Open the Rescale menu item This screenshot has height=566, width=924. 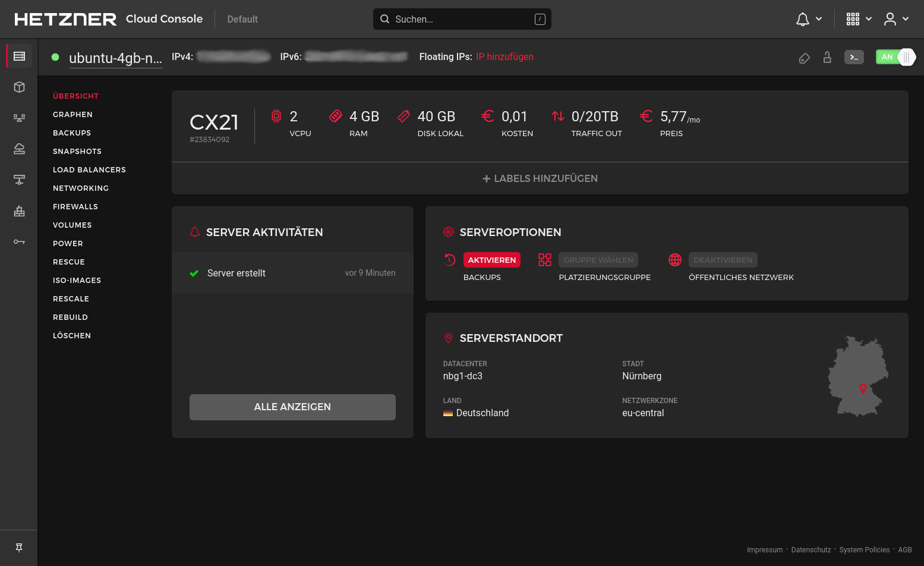tap(71, 298)
